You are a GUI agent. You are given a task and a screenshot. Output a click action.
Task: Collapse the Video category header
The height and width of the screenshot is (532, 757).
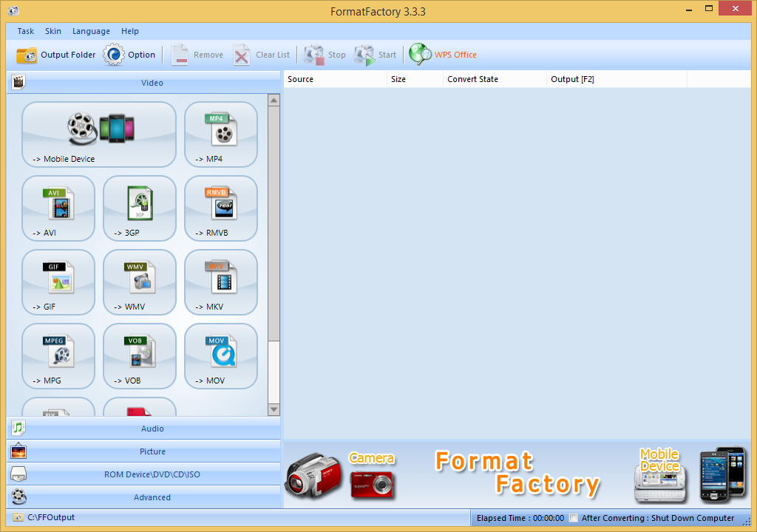click(x=143, y=83)
